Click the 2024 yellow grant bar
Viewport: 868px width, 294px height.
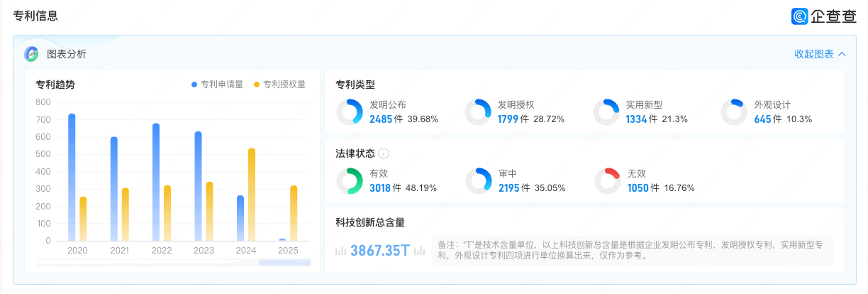[x=251, y=195]
